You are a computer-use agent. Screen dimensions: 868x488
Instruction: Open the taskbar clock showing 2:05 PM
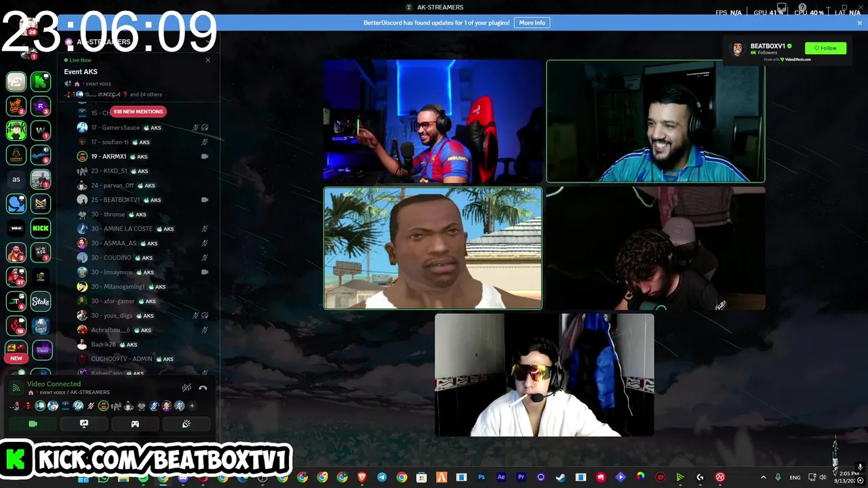coord(849,477)
